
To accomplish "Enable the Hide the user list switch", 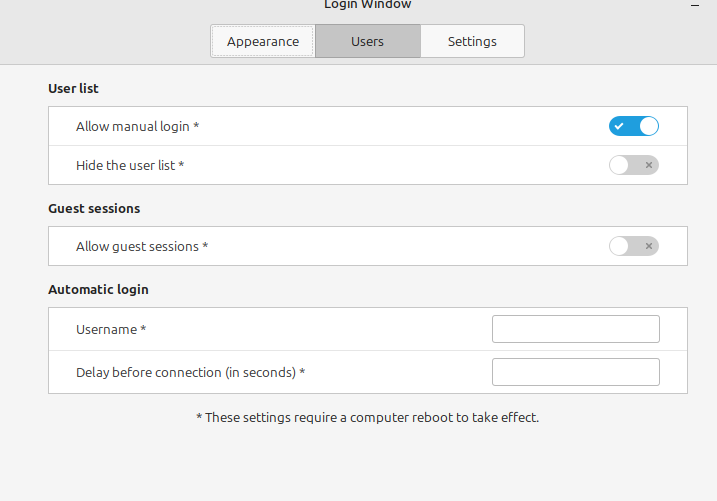I will click(x=634, y=165).
